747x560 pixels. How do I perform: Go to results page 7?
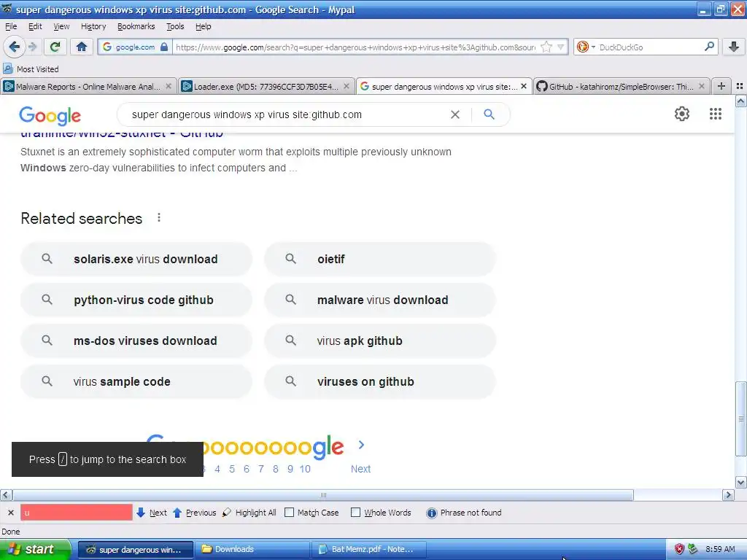261,469
